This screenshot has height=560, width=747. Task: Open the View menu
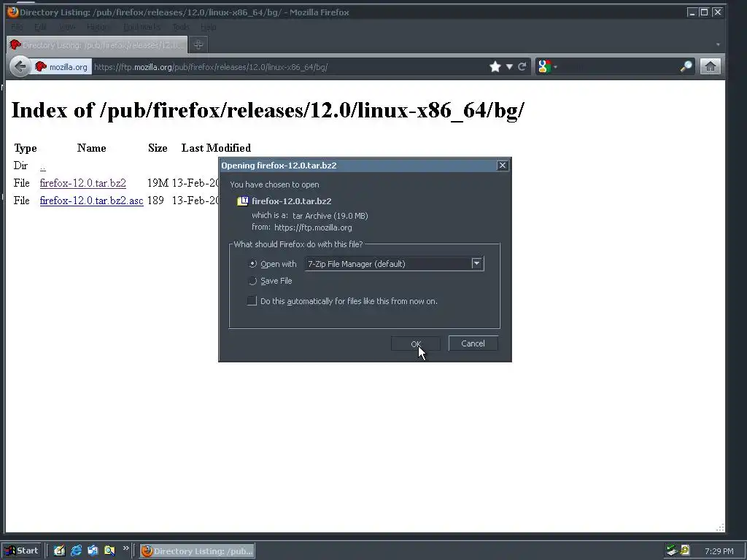tap(67, 27)
